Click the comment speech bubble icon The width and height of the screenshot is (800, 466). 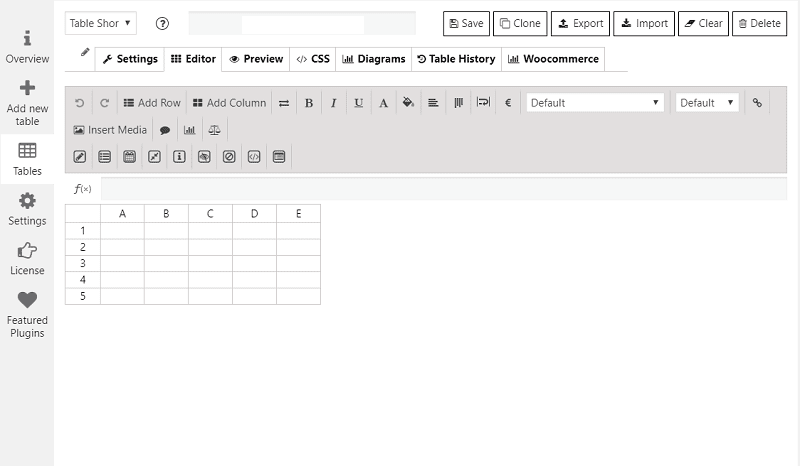pos(164,130)
